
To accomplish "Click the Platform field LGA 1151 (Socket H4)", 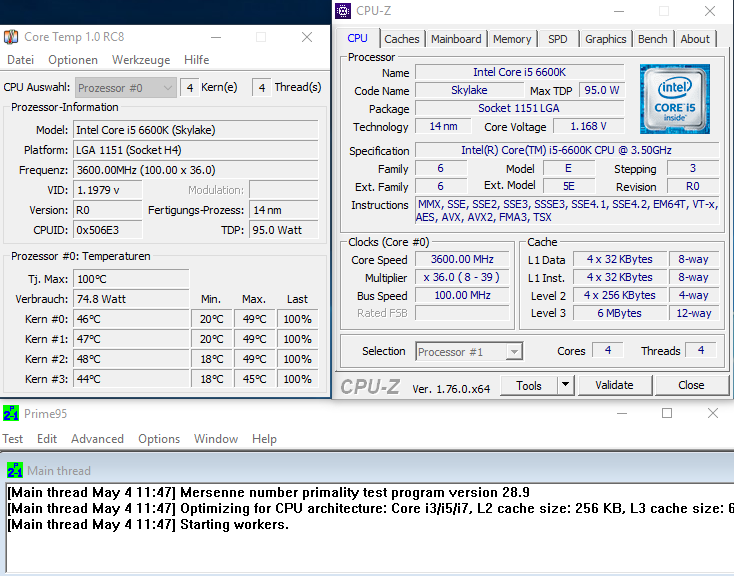I will pos(196,150).
